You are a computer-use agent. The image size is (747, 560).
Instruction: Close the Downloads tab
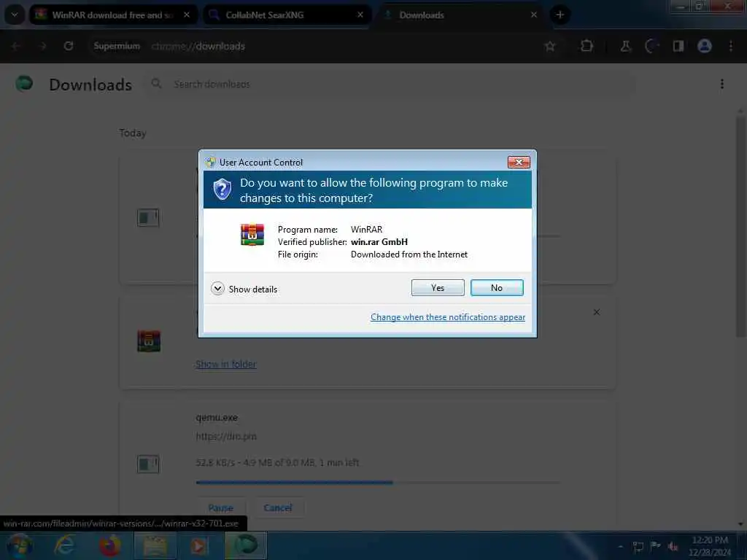point(533,15)
